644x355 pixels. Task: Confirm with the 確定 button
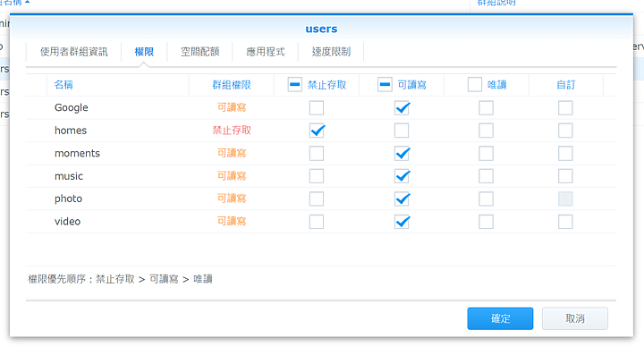tap(500, 318)
